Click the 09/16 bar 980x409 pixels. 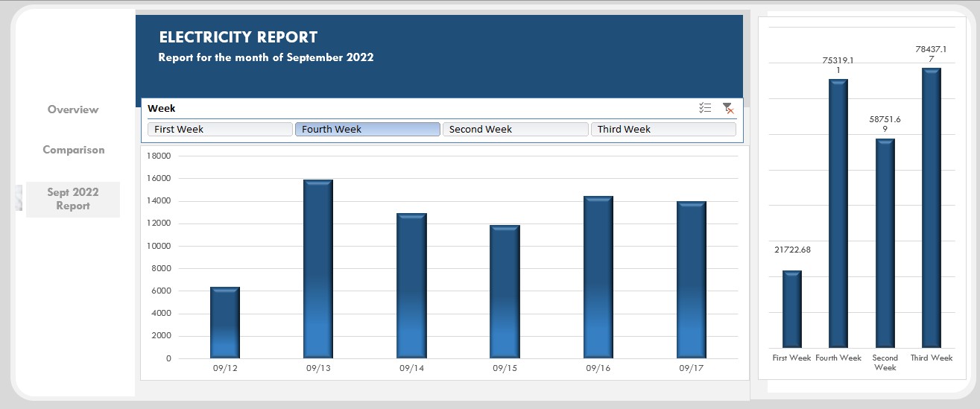598,277
